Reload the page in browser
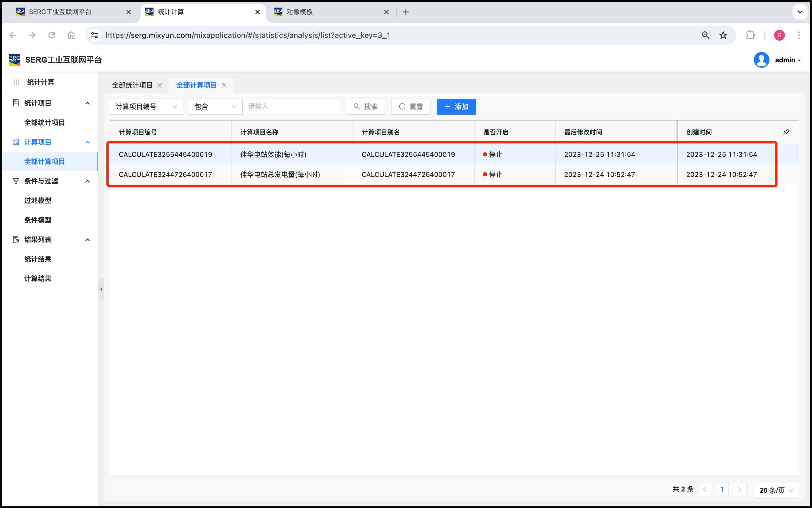This screenshot has width=812, height=508. [x=52, y=35]
